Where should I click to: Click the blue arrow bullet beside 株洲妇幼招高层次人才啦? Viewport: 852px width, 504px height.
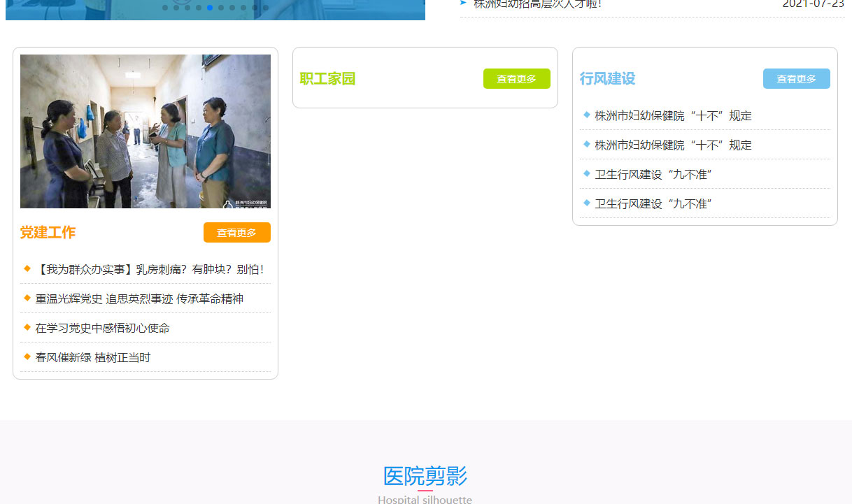[463, 3]
